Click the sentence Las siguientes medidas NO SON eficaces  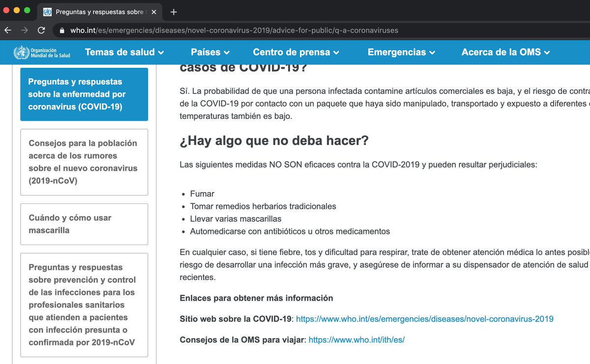coord(359,165)
